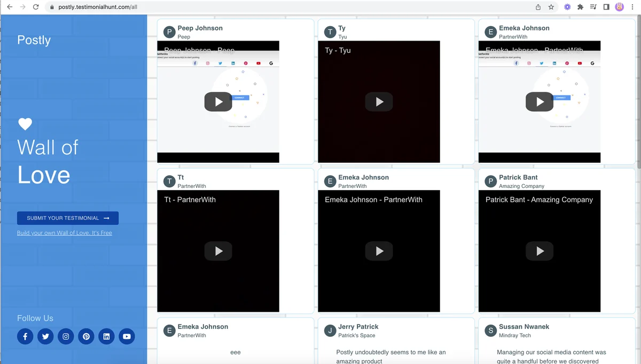The width and height of the screenshot is (641, 364).
Task: Open the 'Tt - PartnerWith' video title
Action: pyautogui.click(x=190, y=200)
